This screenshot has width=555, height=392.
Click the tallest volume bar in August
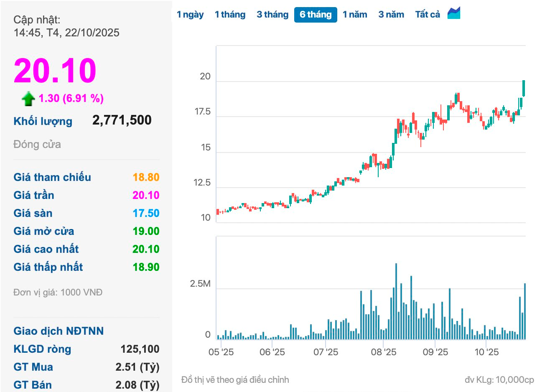pos(396,301)
